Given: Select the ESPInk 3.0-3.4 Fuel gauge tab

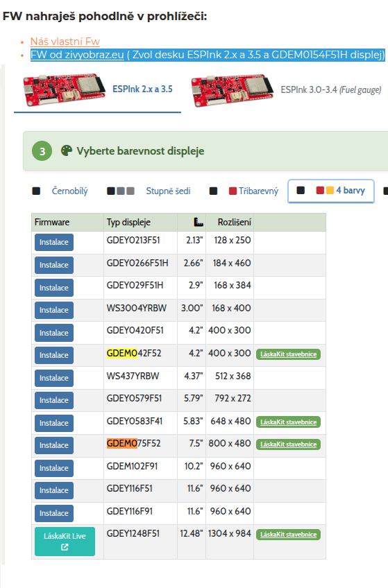Looking at the screenshot, I should pos(286,90).
